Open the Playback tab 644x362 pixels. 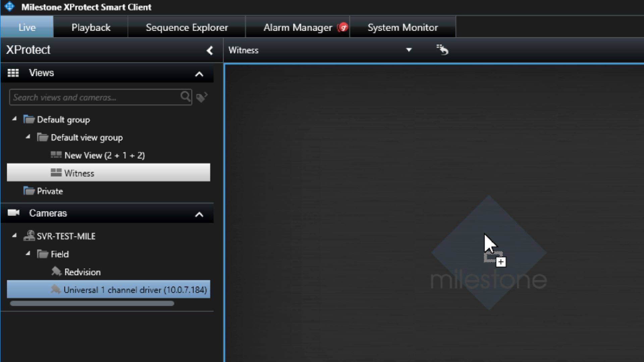click(91, 27)
